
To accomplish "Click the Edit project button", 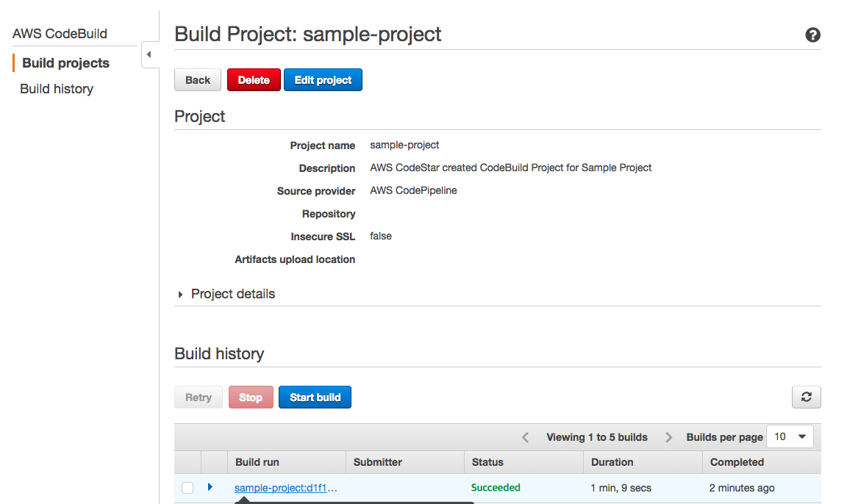I will pos(323,80).
